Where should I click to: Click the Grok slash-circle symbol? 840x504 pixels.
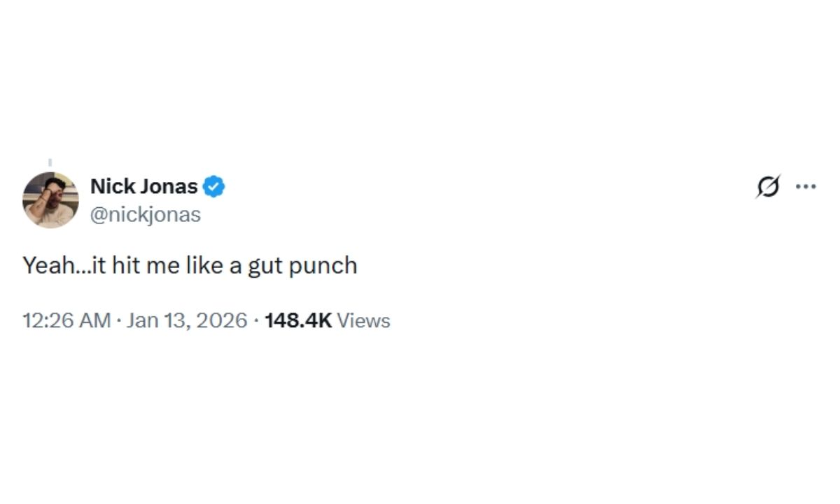[x=768, y=186]
